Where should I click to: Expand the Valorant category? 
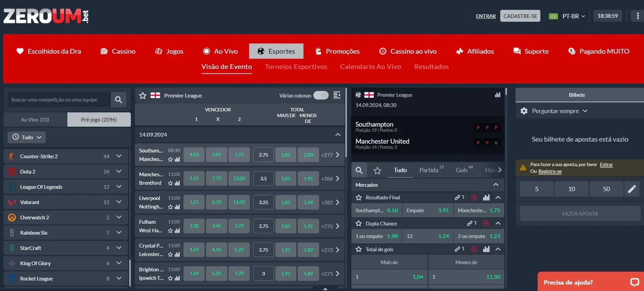coord(119,202)
